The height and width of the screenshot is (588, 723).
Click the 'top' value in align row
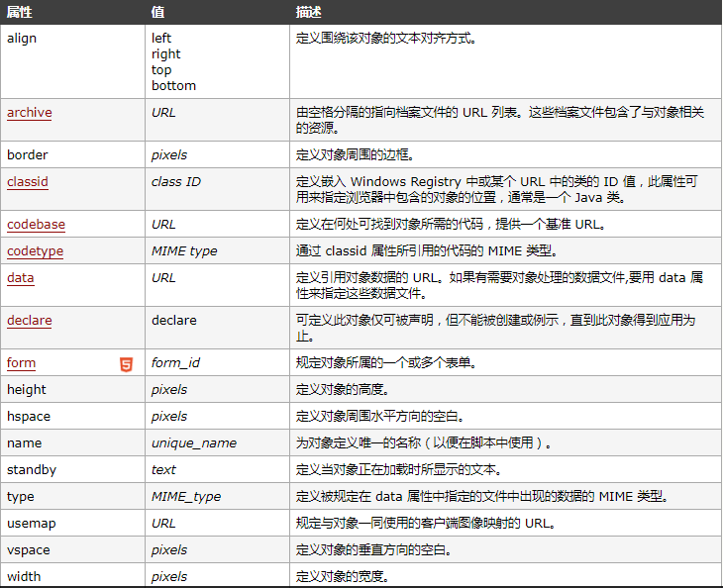(x=161, y=70)
